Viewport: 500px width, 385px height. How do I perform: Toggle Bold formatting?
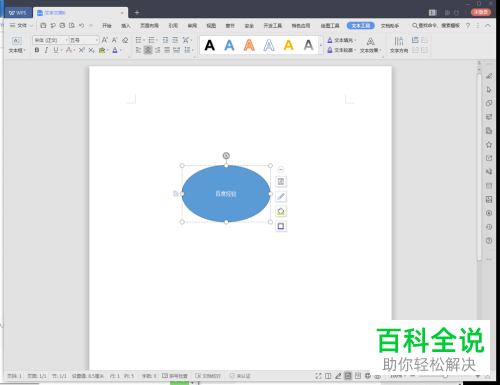[37, 50]
